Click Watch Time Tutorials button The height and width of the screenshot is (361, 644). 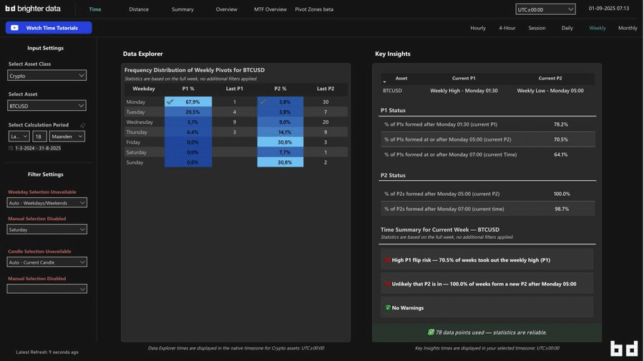pos(49,28)
